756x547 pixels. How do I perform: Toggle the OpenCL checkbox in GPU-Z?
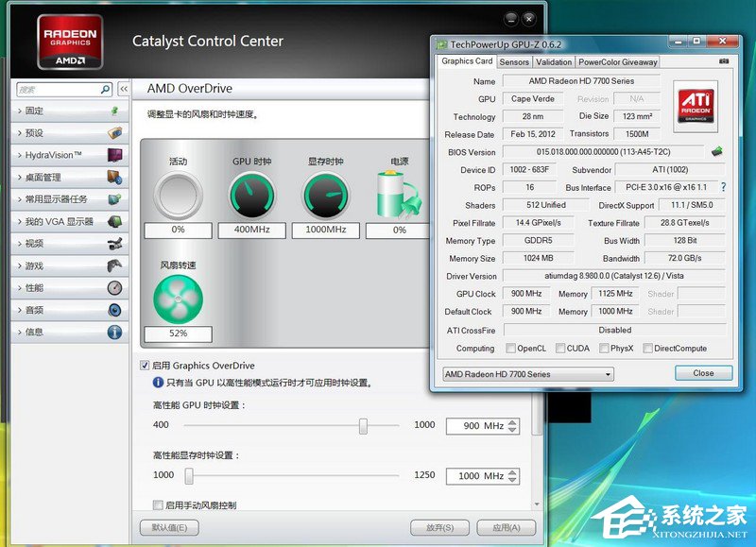point(510,349)
